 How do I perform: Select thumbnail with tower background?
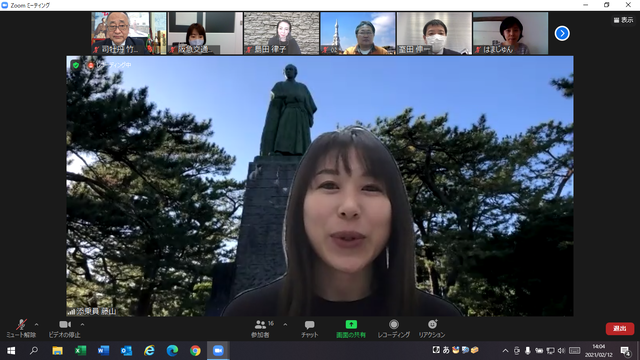point(358,33)
